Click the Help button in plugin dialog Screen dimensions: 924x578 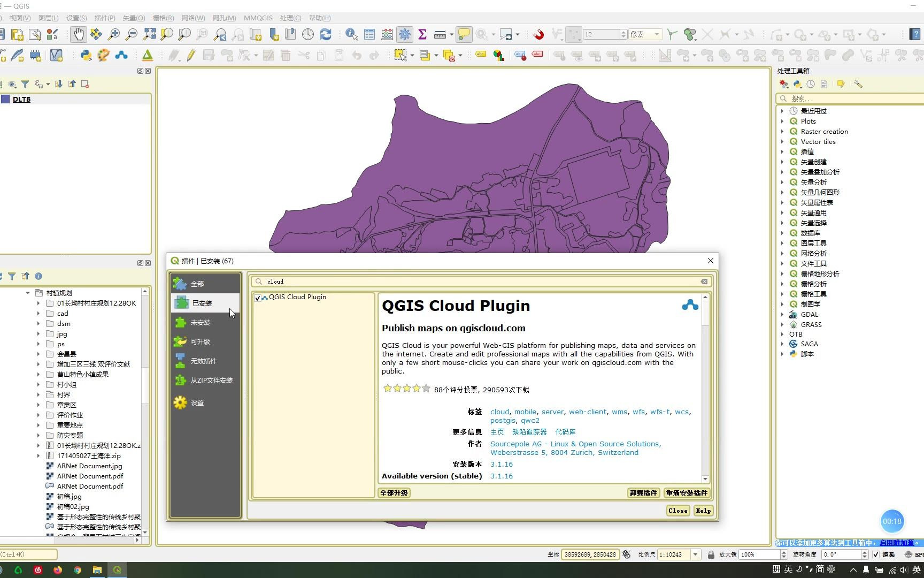coord(703,511)
